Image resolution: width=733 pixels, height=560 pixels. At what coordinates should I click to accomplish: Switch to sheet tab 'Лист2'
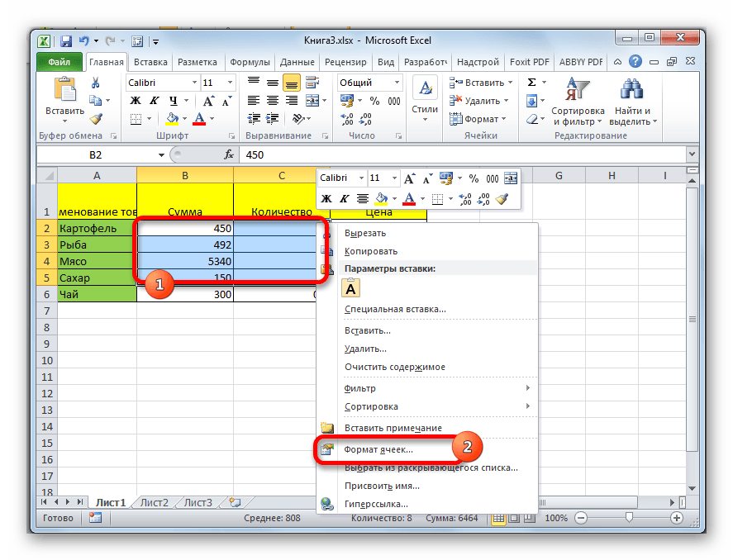point(155,502)
